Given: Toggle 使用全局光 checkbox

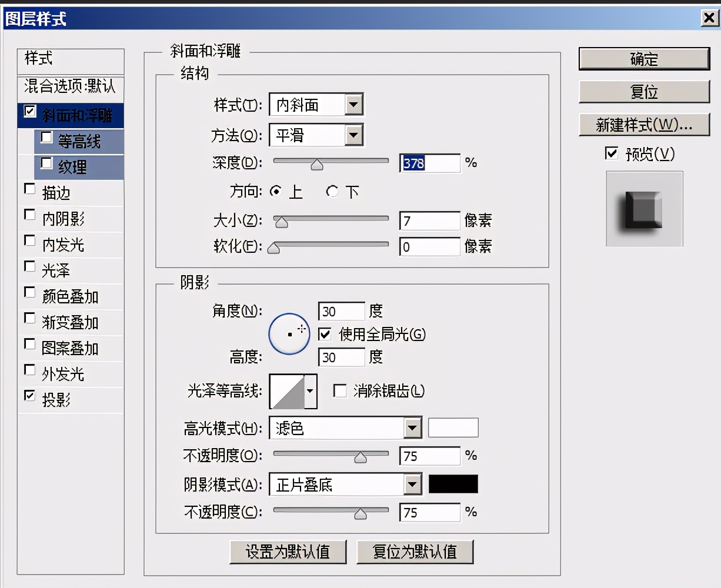Looking at the screenshot, I should pos(325,334).
